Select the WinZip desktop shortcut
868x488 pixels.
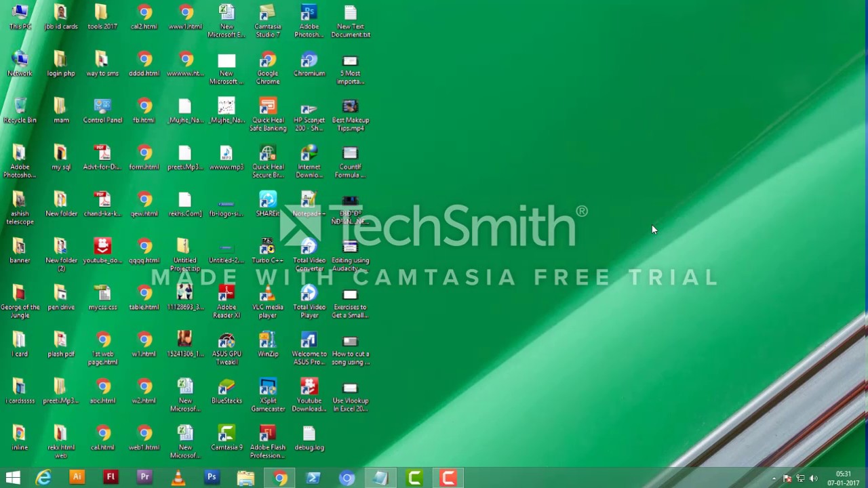point(268,345)
